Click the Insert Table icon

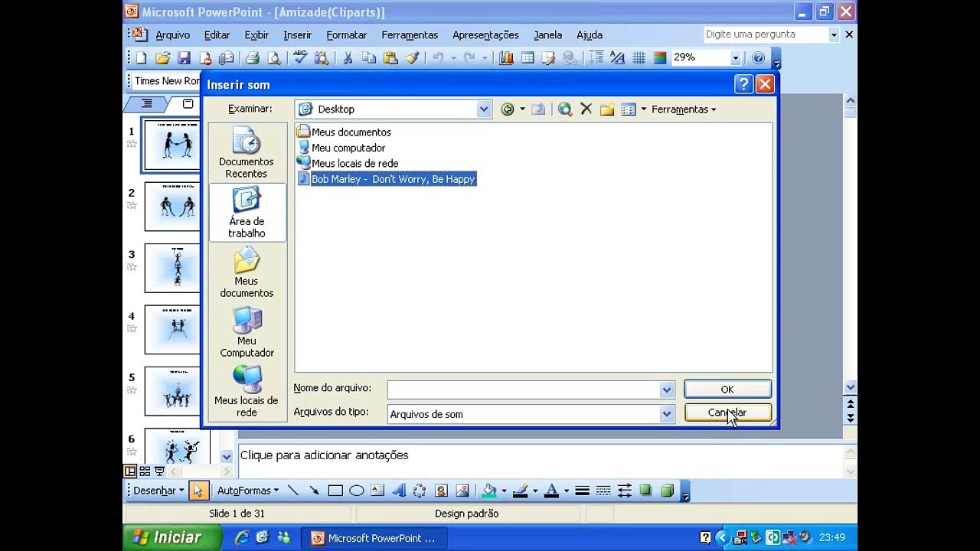tap(527, 58)
